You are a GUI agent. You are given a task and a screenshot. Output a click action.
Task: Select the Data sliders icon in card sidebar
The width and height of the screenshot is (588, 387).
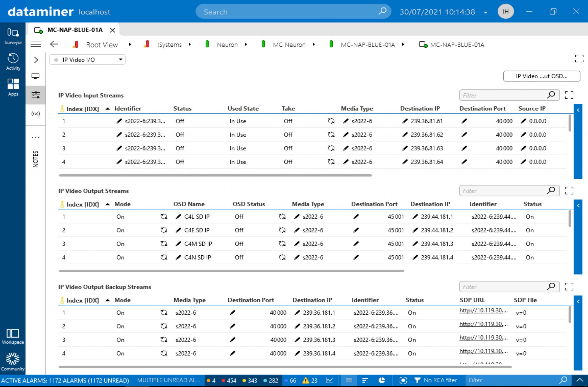(36, 95)
